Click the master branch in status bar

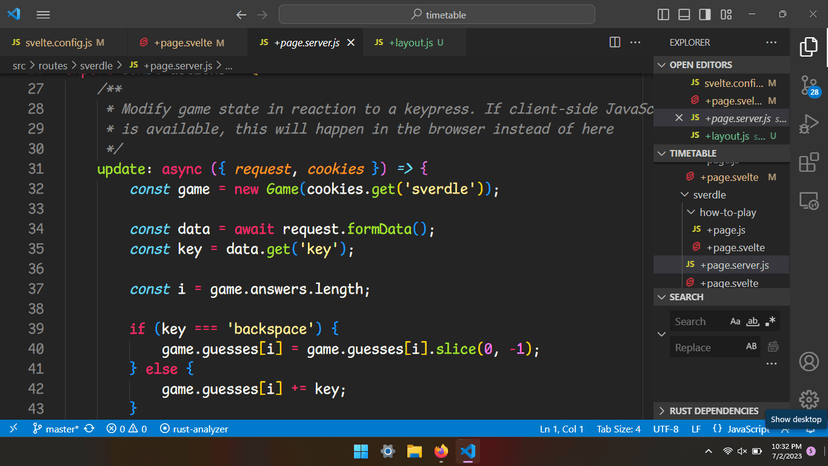(62, 429)
